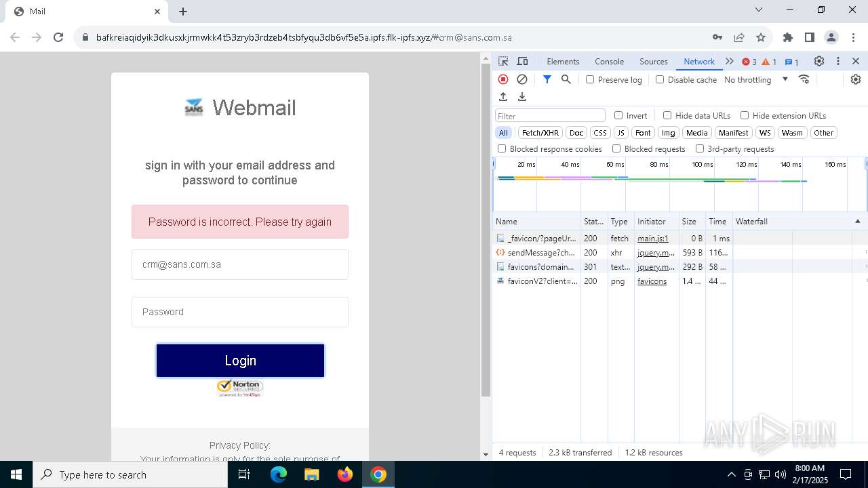The width and height of the screenshot is (868, 488).
Task: Click the Login button
Action: [240, 361]
